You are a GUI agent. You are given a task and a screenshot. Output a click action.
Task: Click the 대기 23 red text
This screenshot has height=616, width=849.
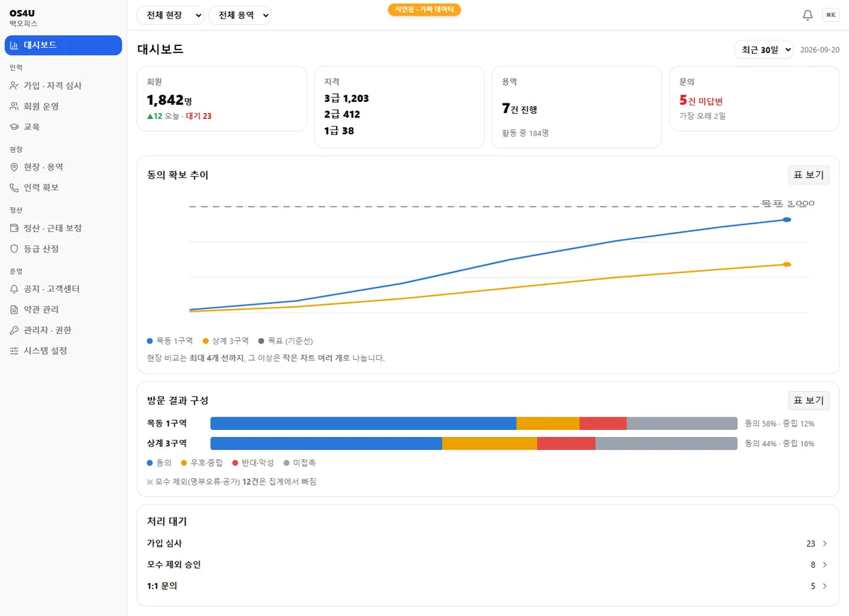tap(199, 116)
